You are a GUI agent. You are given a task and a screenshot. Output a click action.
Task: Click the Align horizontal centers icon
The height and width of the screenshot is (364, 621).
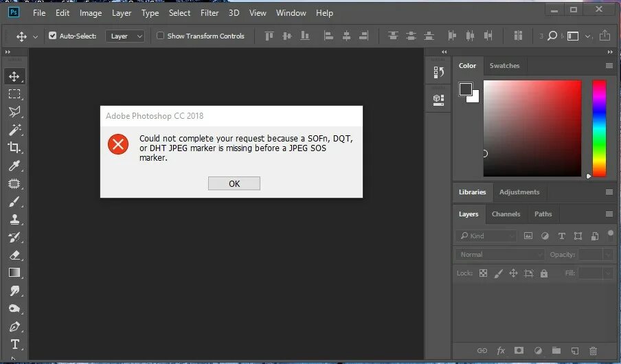[346, 36]
